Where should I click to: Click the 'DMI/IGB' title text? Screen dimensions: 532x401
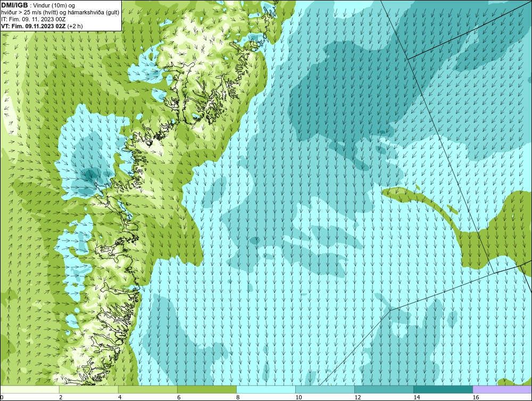[x=14, y=5]
